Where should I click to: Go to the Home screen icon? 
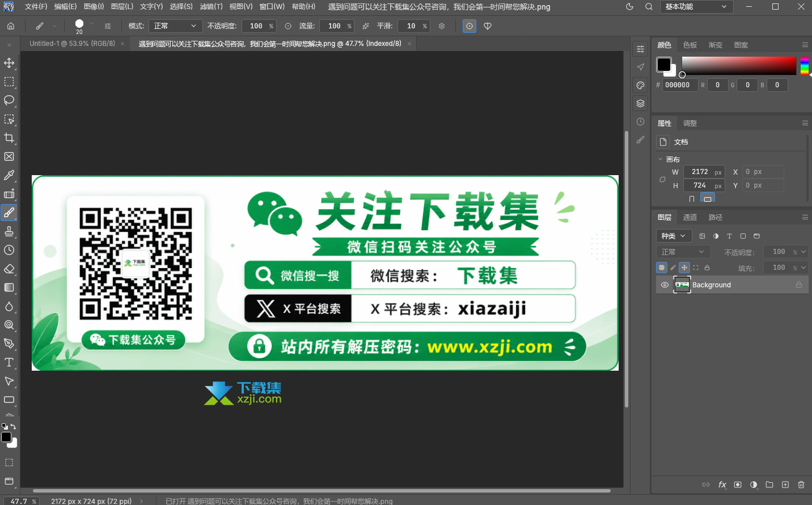point(11,26)
